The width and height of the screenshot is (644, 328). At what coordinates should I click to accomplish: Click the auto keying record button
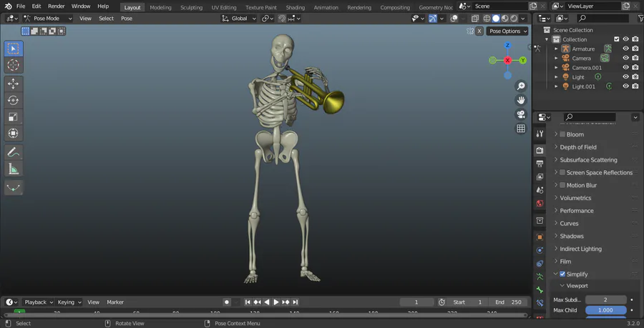coord(227,302)
